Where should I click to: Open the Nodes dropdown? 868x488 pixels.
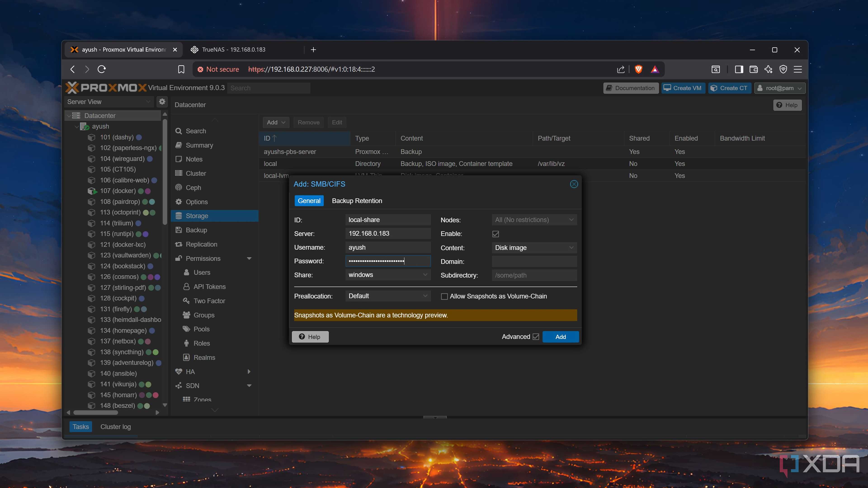[534, 220]
